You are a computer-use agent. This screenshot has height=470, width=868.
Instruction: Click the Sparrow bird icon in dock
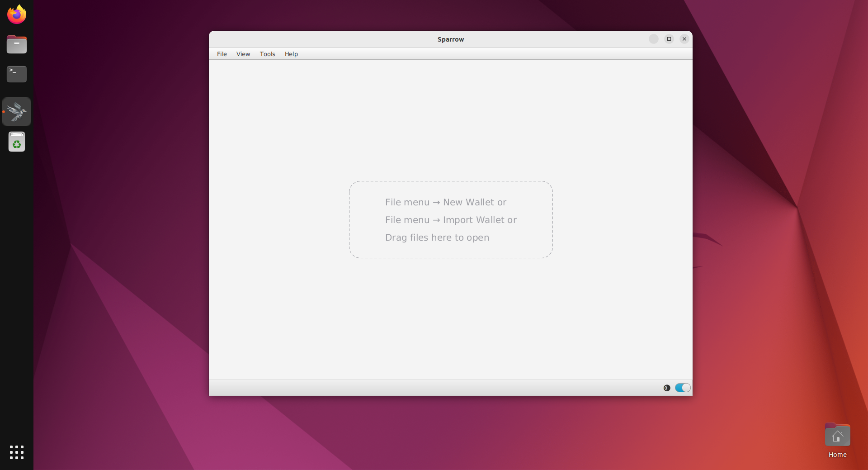pyautogui.click(x=17, y=112)
